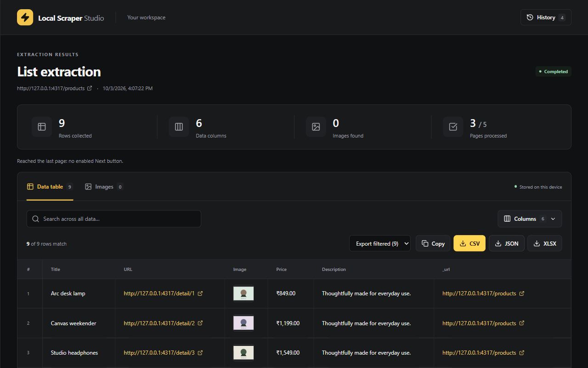Export results as XLSX
Viewport: 588px width, 368px height.
coord(545,244)
